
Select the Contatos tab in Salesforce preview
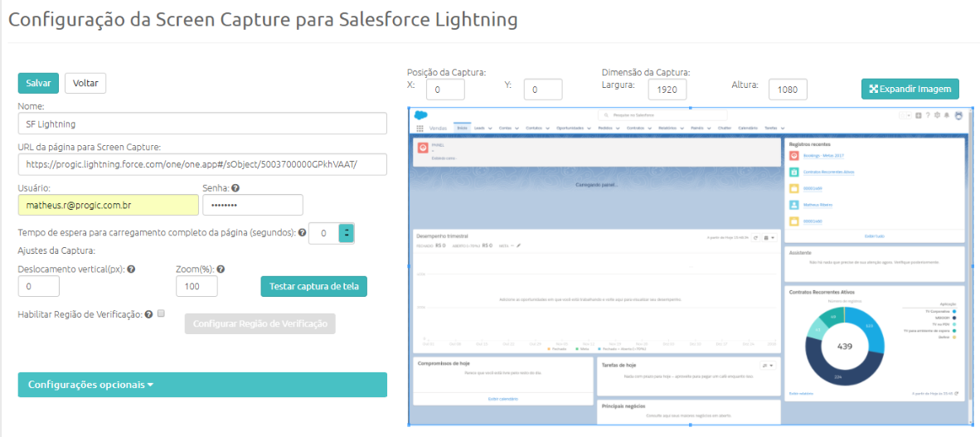click(534, 129)
